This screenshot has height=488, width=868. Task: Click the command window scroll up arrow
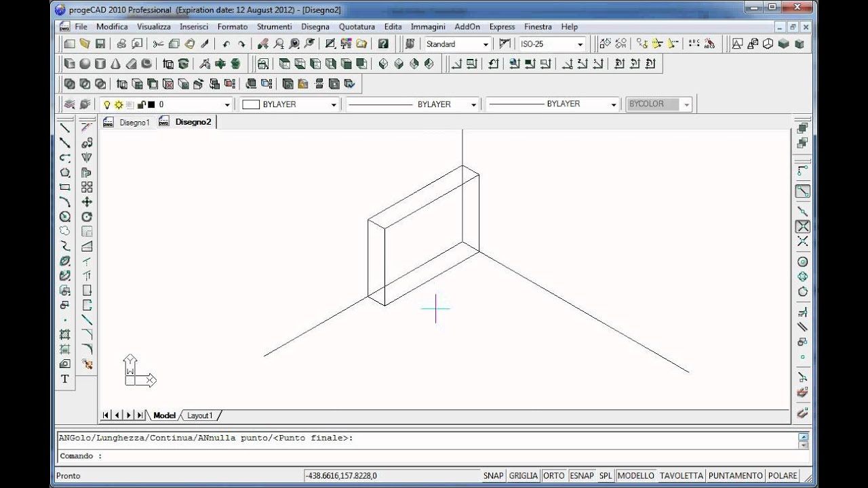(x=804, y=437)
